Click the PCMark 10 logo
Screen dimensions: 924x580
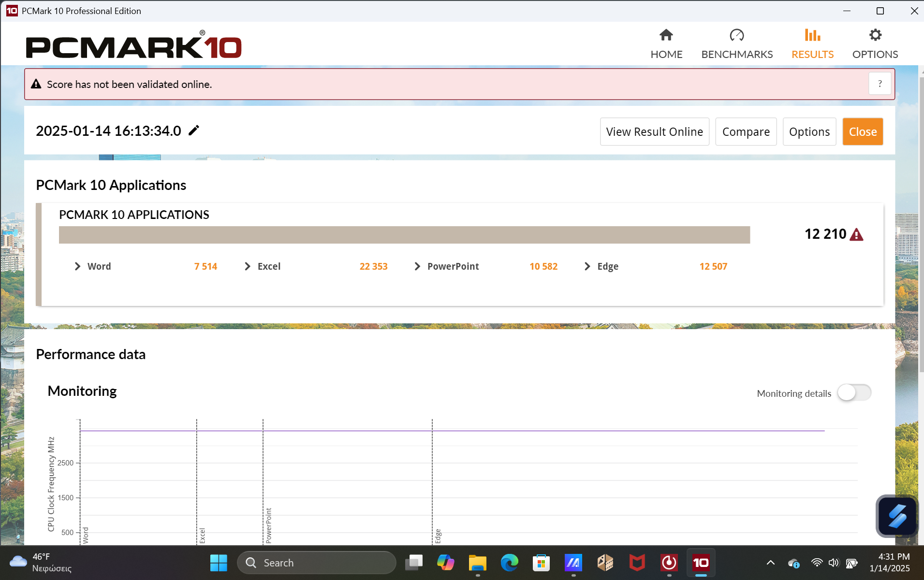pos(133,45)
